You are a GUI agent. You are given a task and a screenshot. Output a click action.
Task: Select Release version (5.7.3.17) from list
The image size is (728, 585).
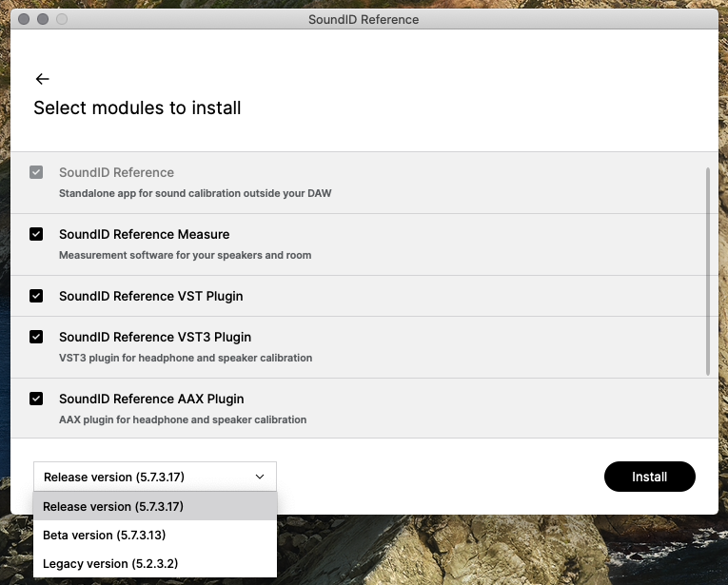[x=155, y=506]
